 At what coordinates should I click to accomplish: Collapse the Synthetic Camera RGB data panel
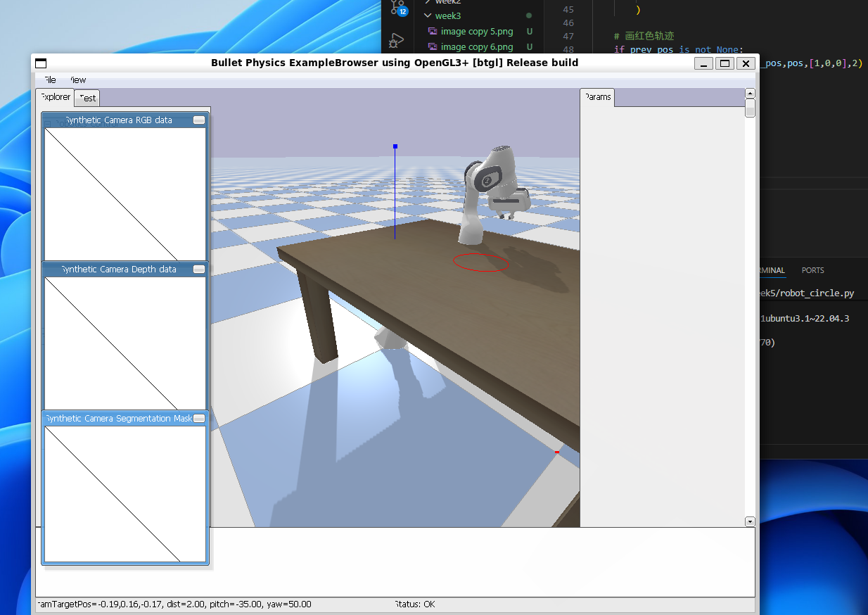199,120
